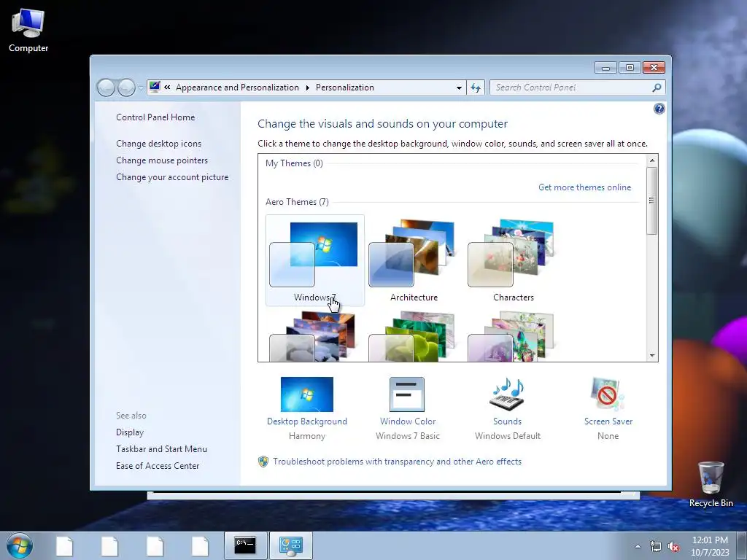This screenshot has width=747, height=560.
Task: Open Troubleshoot problems with transparency link
Action: 397,462
